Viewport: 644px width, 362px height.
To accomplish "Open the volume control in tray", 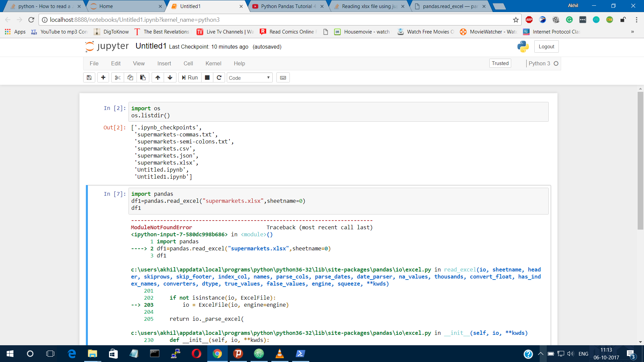I will [x=571, y=354].
